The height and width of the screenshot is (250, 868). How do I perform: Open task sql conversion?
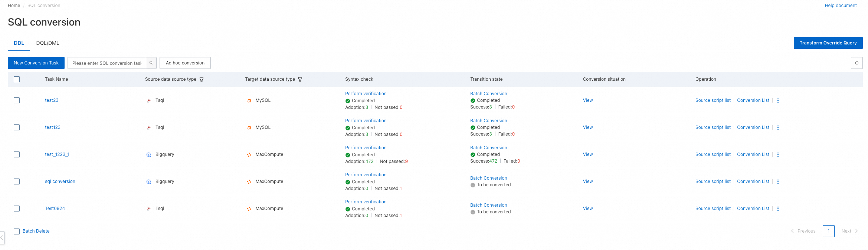tap(60, 181)
